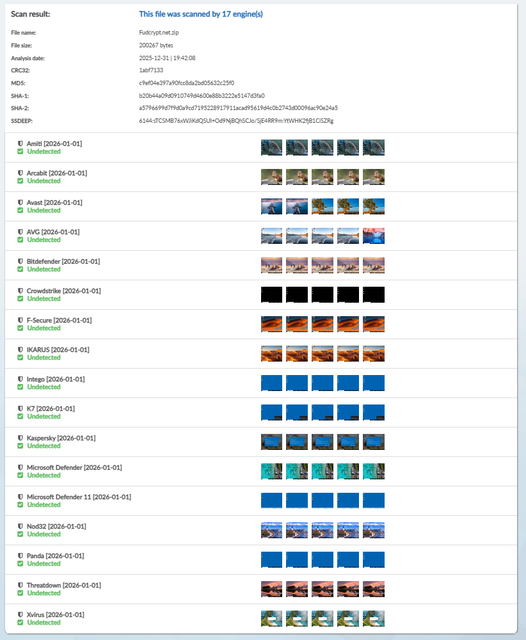This screenshot has height=640, width=526.
Task: Click the 'Microsoft Defender 11 [2026-01-01]' engine name
Action: [79, 497]
